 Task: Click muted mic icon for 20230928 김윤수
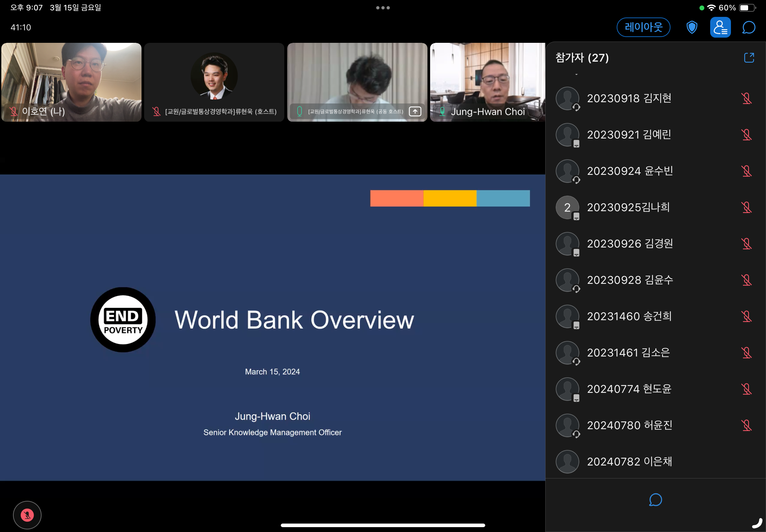pyautogui.click(x=746, y=280)
